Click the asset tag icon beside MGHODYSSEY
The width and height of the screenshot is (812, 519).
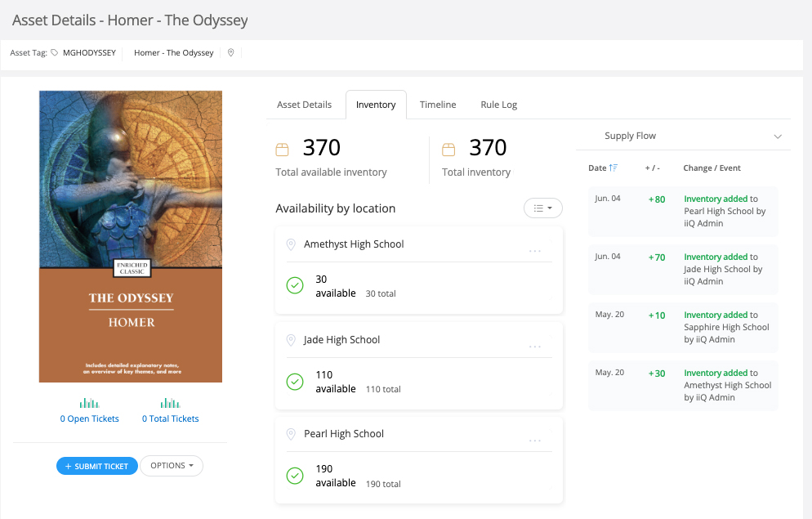tap(55, 53)
